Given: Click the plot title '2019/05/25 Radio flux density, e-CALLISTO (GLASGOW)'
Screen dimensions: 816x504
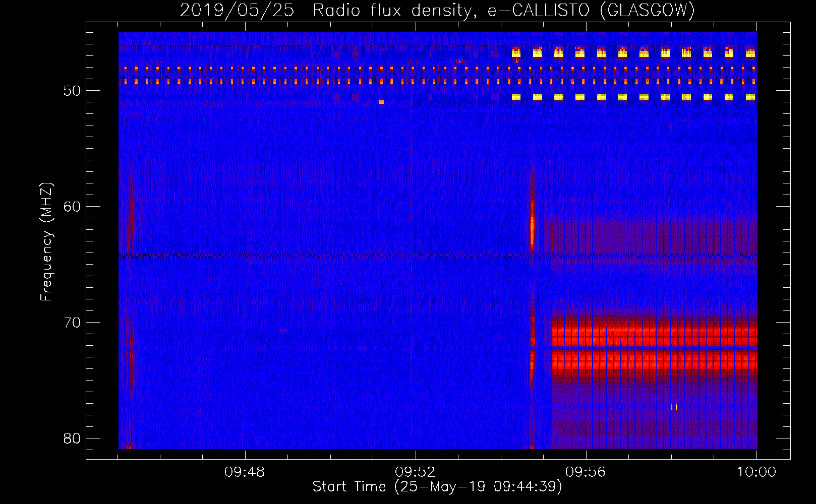Looking at the screenshot, I should pyautogui.click(x=437, y=10).
